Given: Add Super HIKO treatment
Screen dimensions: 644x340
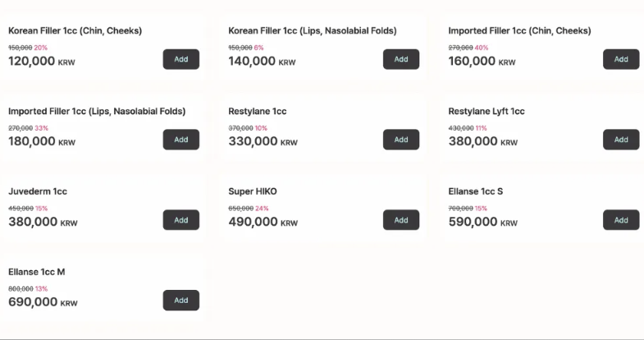Looking at the screenshot, I should pos(400,220).
